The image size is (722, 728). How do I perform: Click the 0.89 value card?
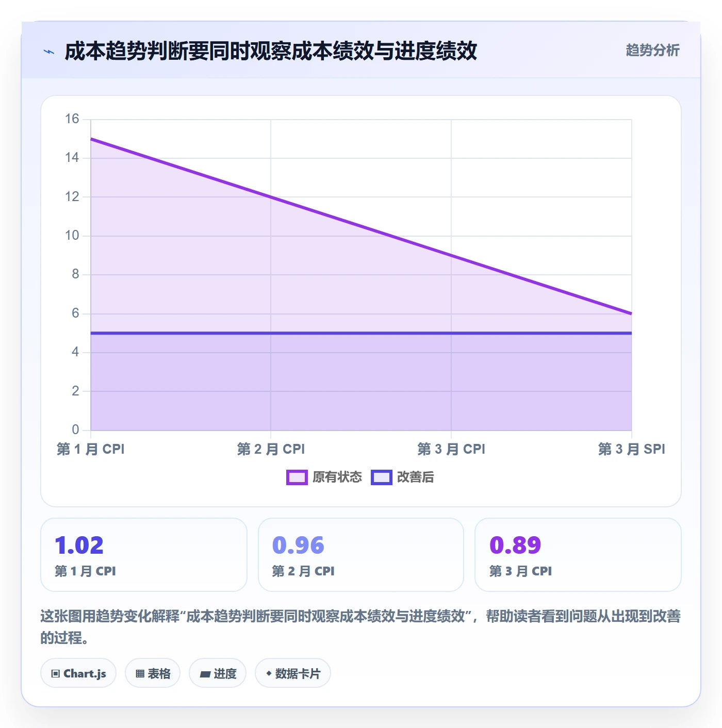[578, 555]
